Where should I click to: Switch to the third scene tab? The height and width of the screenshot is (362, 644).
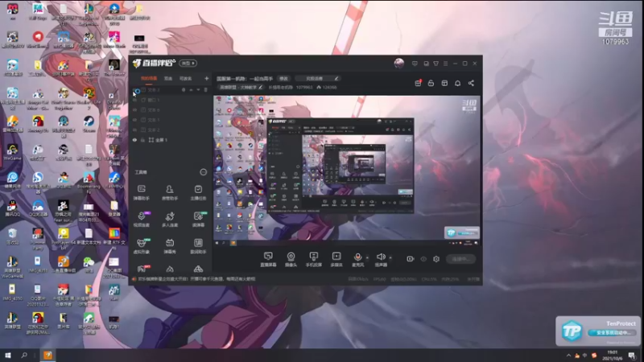click(x=186, y=78)
